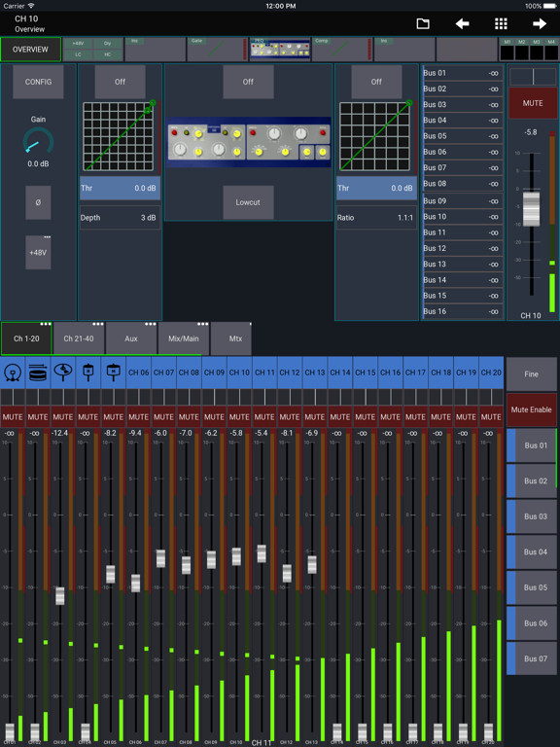Tap the compressor curve graph
Screen dimensions: 560x747
(x=374, y=136)
